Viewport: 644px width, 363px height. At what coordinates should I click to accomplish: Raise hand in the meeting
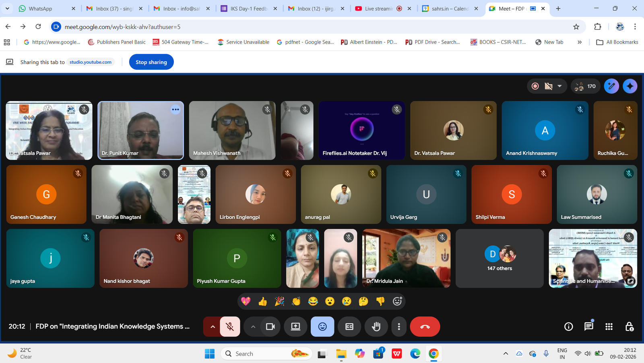(376, 327)
